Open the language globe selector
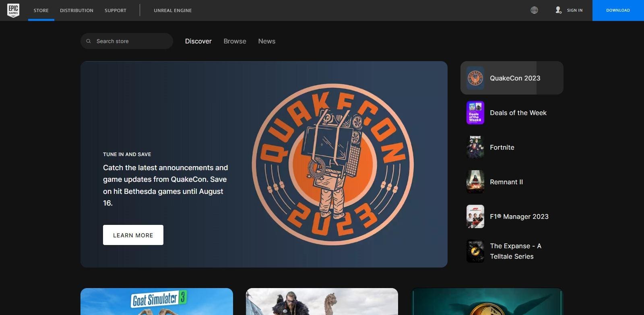Image resolution: width=644 pixels, height=315 pixels. (x=534, y=10)
